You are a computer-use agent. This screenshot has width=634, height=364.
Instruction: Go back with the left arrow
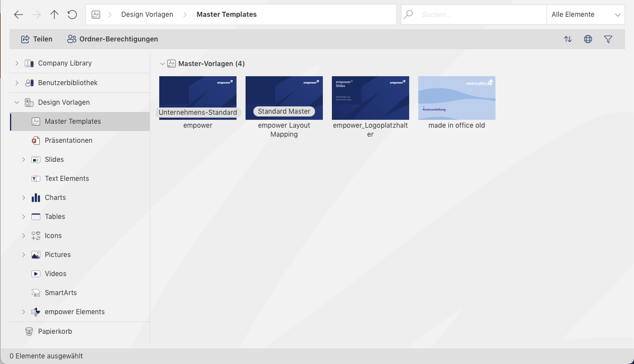pos(18,15)
